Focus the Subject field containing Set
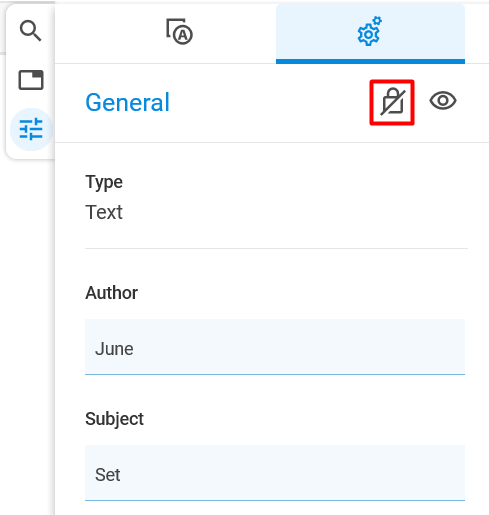Screen dimensions: 489x515 [x=275, y=473]
